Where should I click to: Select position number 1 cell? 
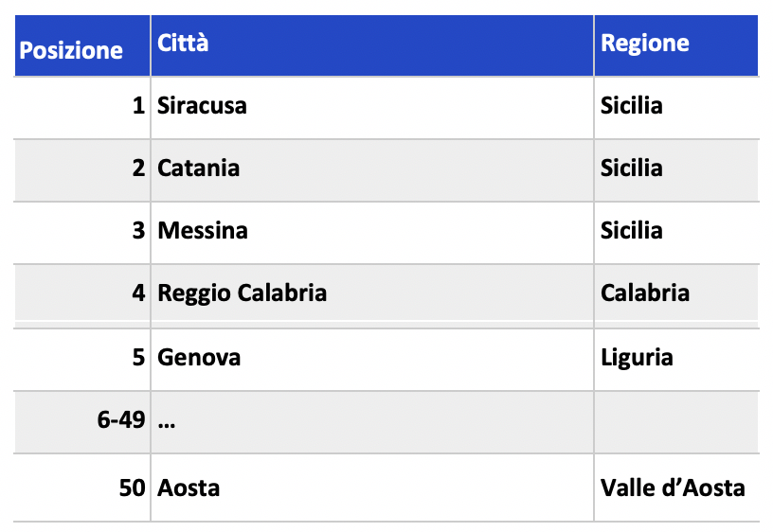coord(138,105)
